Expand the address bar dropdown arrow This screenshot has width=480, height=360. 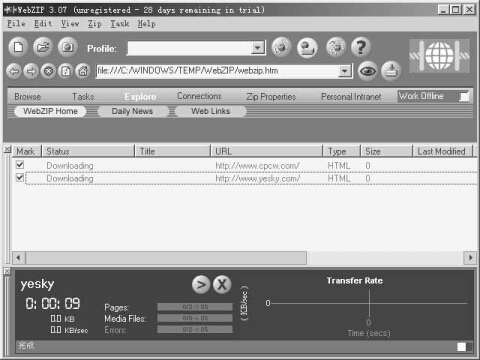click(344, 71)
